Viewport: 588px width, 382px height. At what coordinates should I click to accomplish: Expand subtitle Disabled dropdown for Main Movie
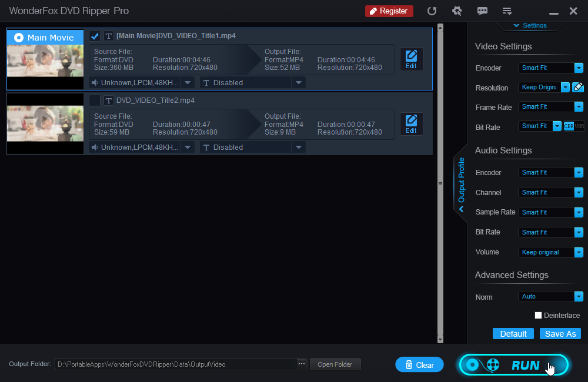pos(299,82)
